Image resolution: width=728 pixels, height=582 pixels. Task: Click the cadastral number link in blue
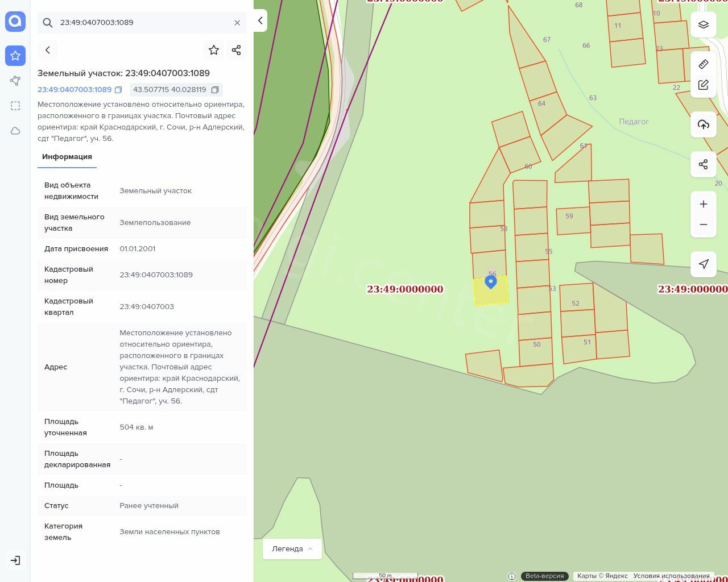75,90
